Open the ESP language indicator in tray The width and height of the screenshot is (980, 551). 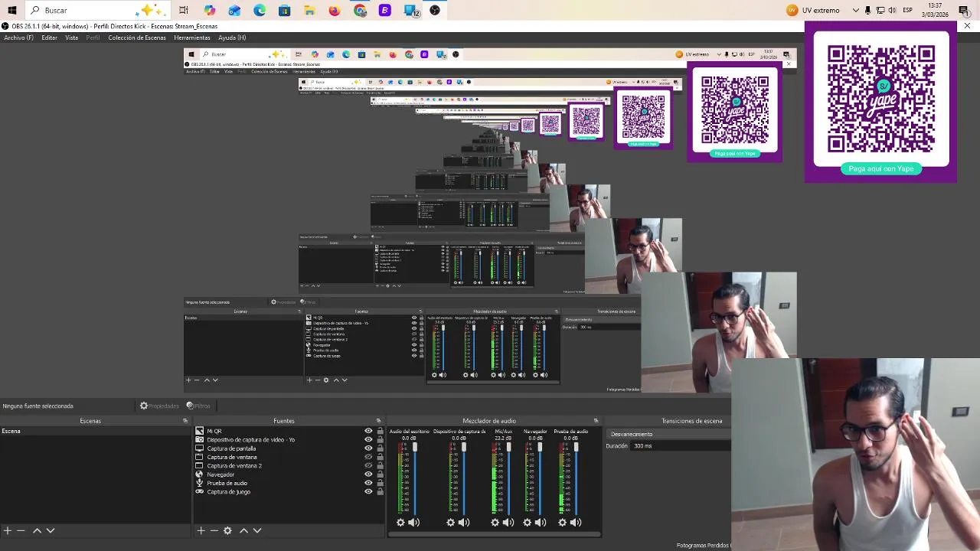click(x=907, y=10)
